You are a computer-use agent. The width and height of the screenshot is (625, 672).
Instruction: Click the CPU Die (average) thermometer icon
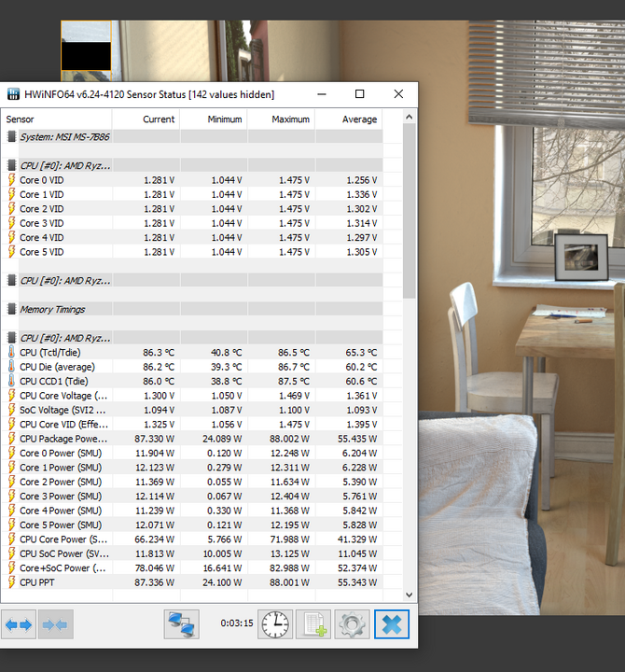click(11, 367)
